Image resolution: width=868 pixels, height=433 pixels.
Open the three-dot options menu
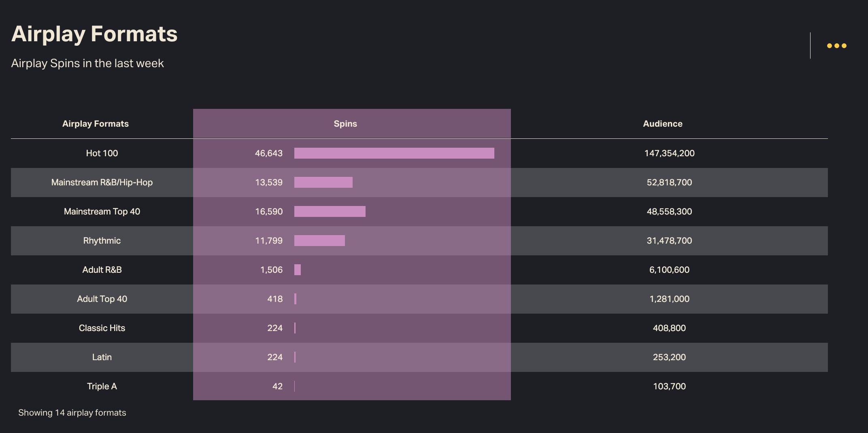836,46
